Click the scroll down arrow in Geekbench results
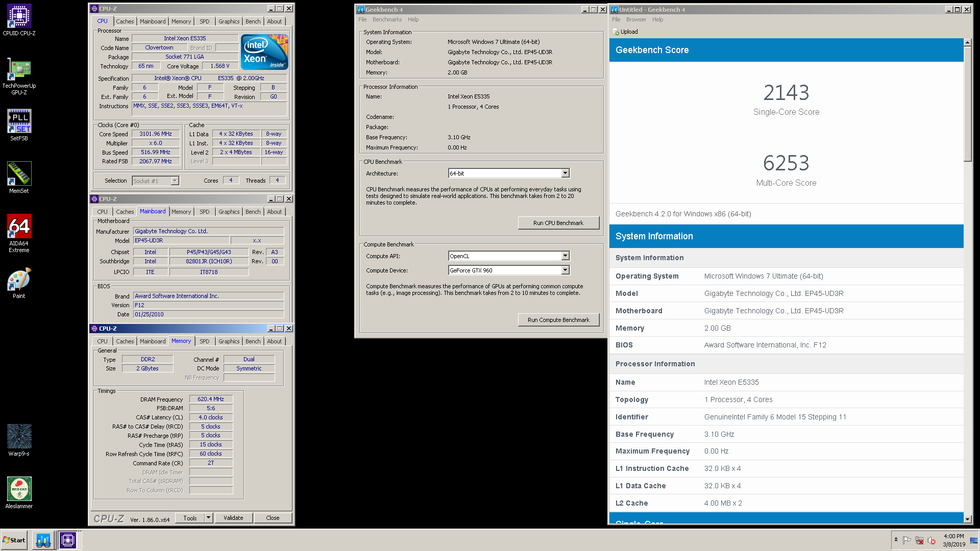980x551 pixels. 967,519
